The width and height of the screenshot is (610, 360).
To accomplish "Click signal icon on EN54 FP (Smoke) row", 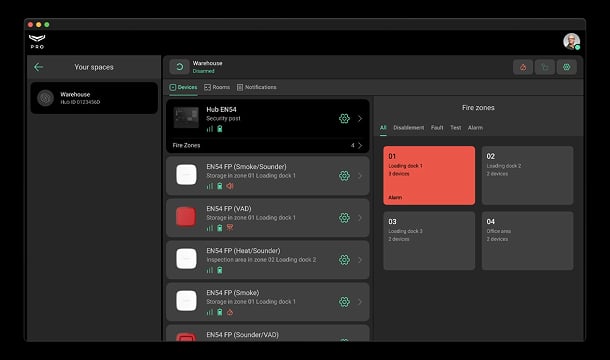I will [210, 312].
